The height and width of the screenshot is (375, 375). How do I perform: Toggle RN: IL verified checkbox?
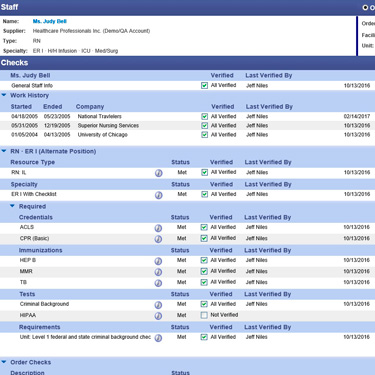click(204, 172)
